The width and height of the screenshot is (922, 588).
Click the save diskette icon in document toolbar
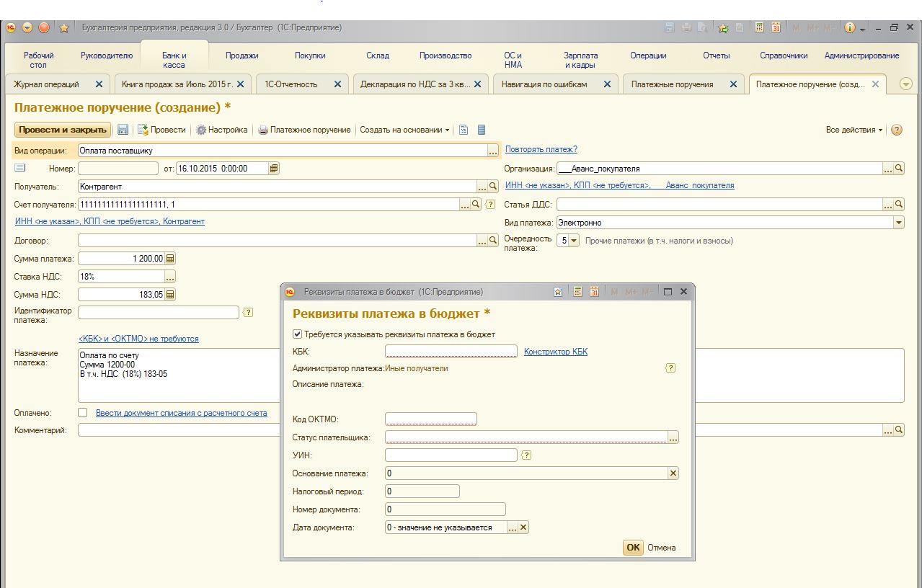123,130
